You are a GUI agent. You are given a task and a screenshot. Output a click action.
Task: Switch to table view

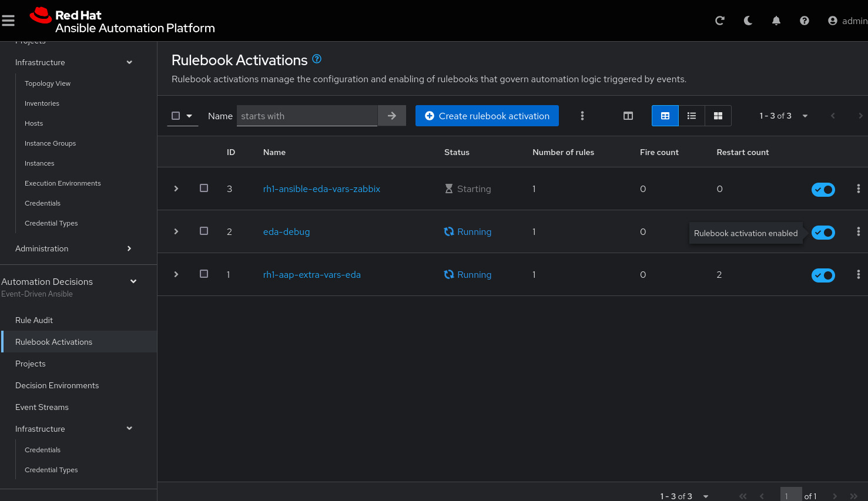coord(665,116)
